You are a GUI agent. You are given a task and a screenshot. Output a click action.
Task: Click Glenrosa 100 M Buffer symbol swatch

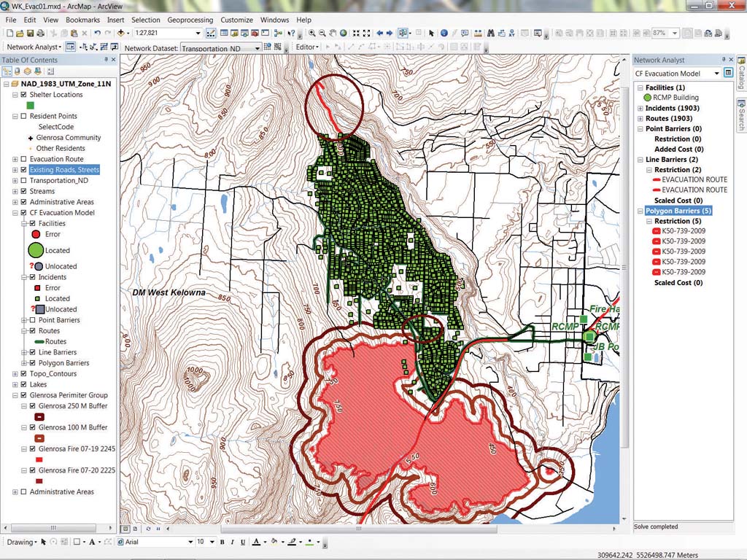(x=39, y=438)
